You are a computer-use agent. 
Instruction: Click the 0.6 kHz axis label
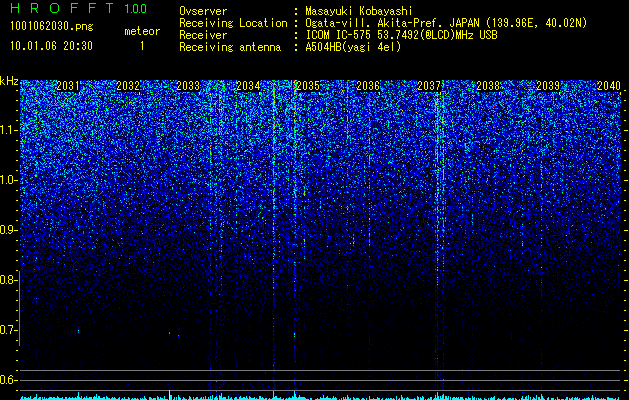click(x=9, y=380)
